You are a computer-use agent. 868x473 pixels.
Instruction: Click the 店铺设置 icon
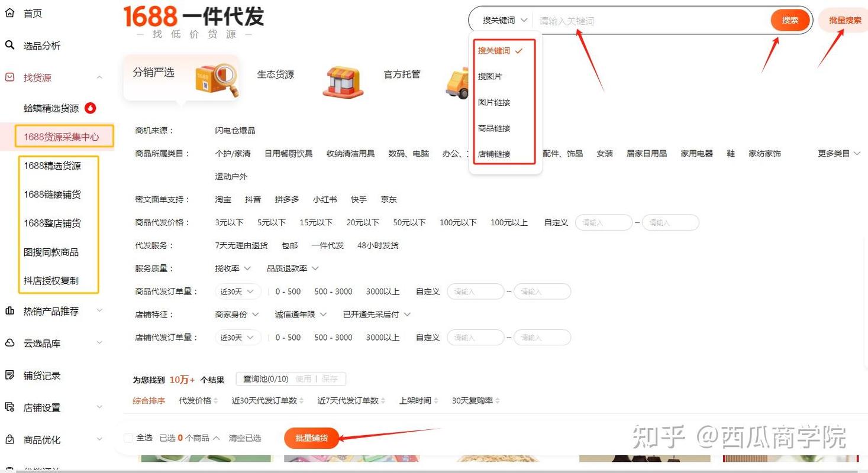coord(9,407)
